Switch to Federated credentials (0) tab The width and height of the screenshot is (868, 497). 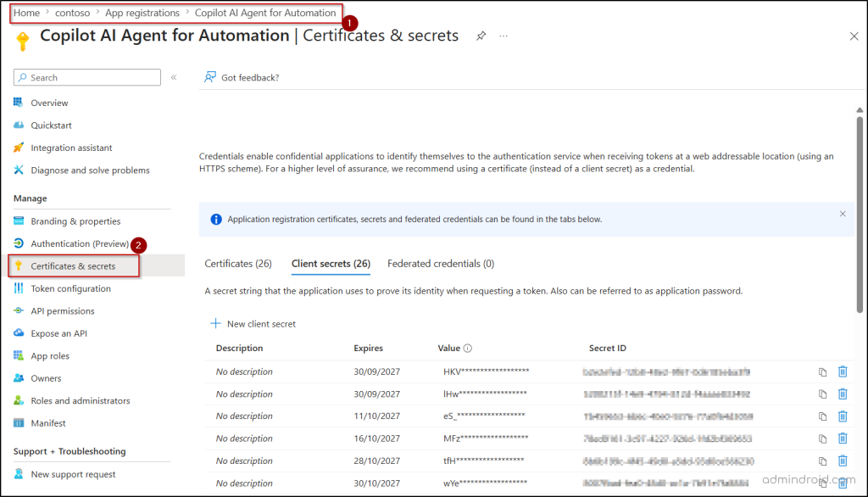tap(441, 264)
